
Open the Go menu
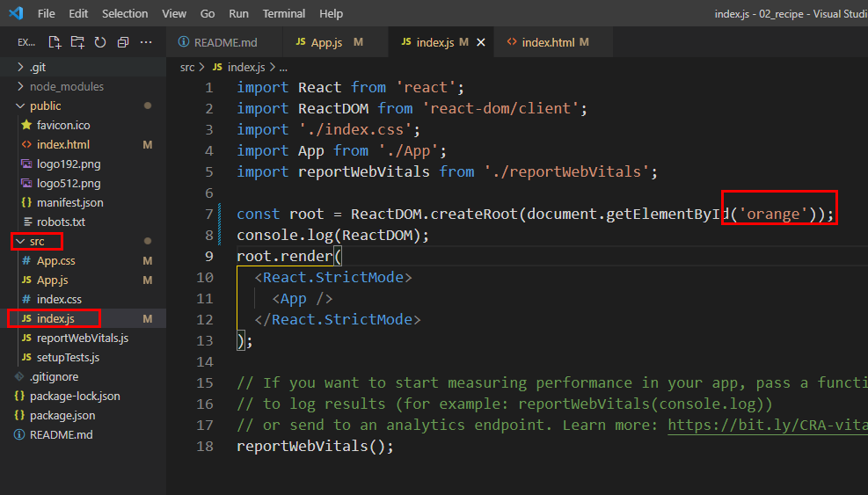tap(207, 13)
